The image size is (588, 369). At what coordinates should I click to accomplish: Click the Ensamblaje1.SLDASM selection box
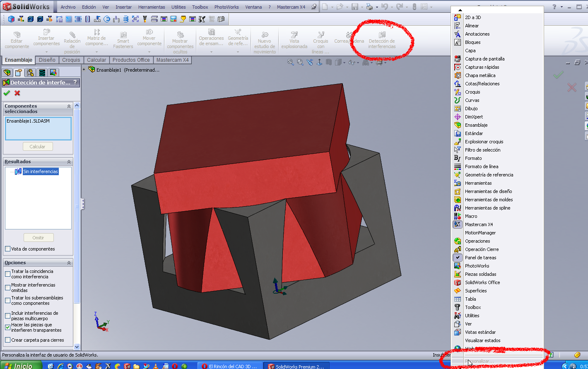[x=38, y=128]
